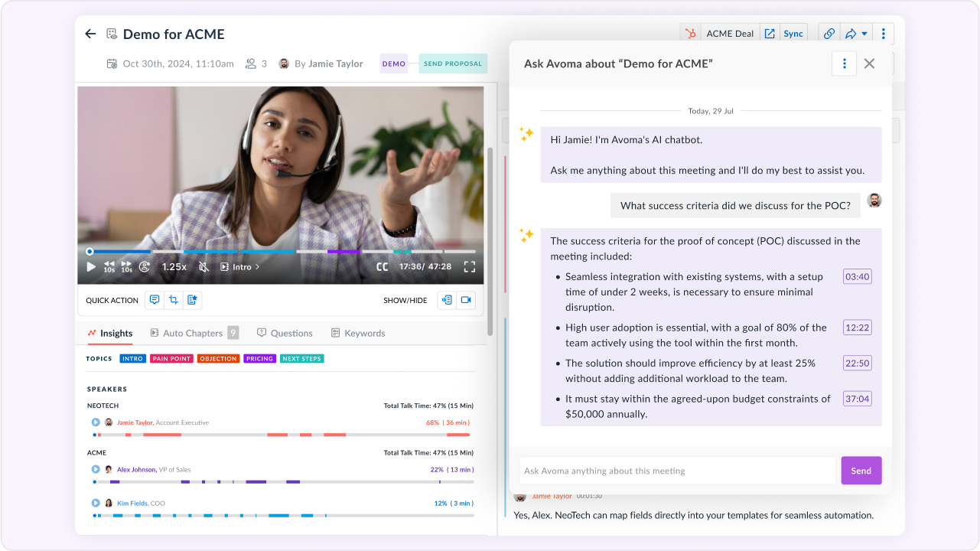The width and height of the screenshot is (980, 551).
Task: Click the calendar date icon
Action: [112, 64]
